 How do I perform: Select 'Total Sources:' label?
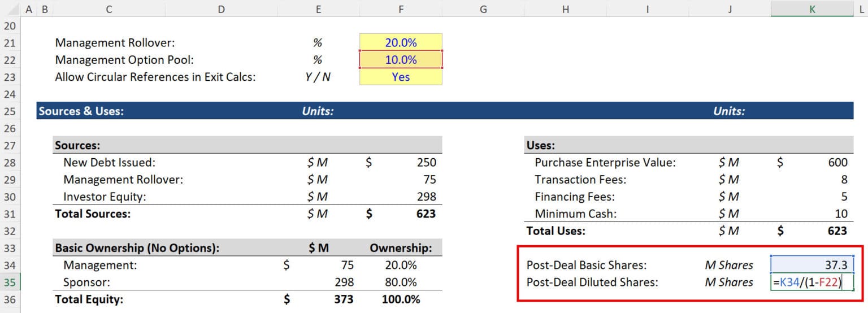click(93, 214)
